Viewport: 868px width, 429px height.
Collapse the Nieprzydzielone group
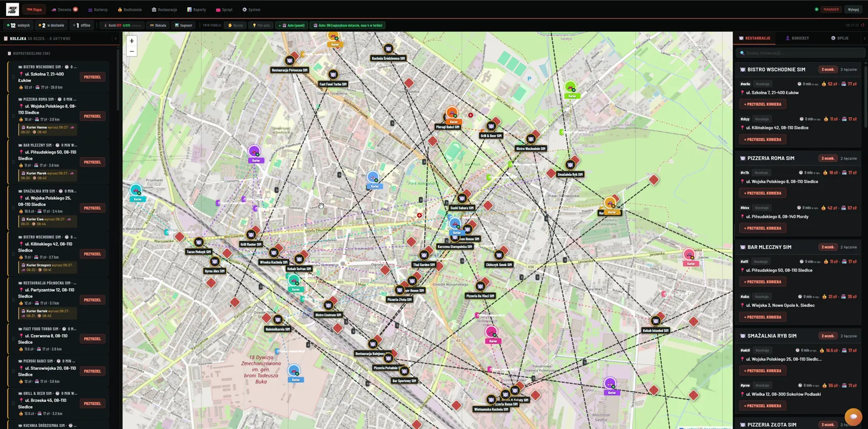[29, 54]
